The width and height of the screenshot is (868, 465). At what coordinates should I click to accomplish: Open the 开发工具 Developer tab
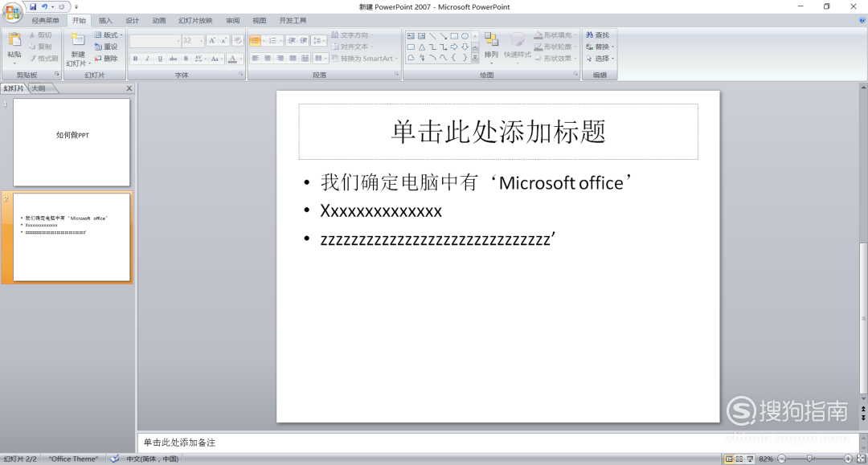tap(293, 20)
